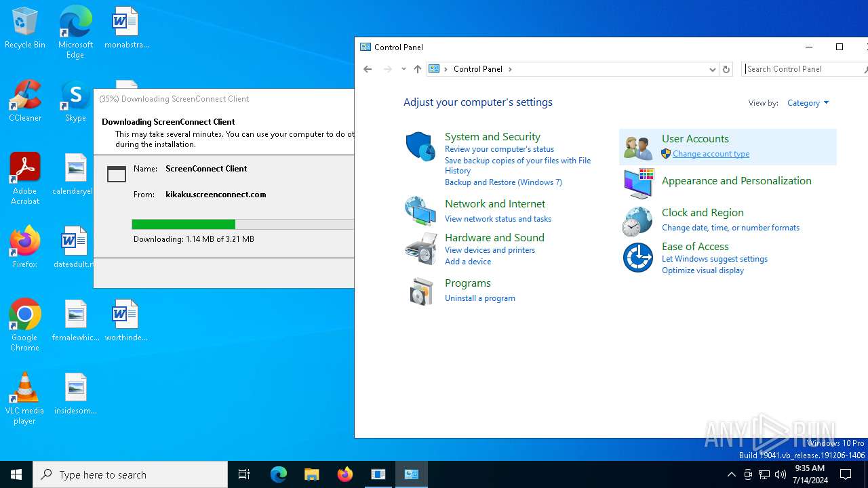
Task: Open the notification center icon
Action: 846,474
